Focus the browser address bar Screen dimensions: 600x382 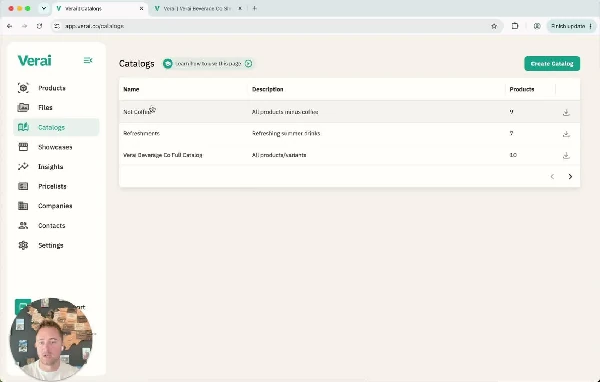point(276,26)
